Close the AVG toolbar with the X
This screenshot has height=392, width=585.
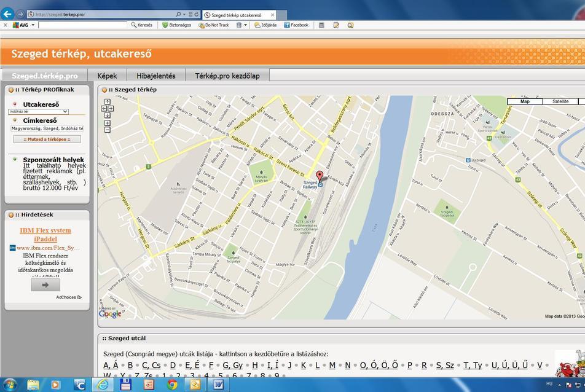pos(5,25)
